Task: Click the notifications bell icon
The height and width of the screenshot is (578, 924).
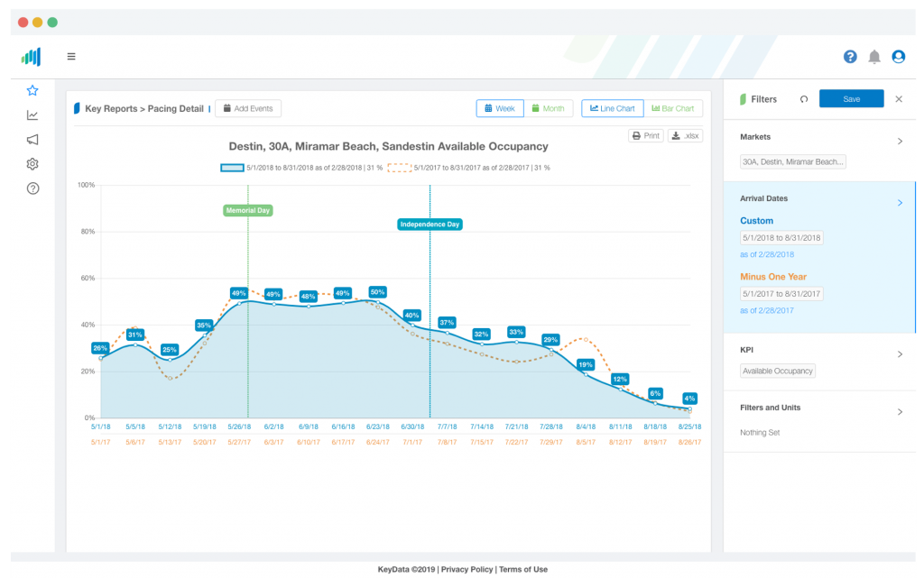Action: pyautogui.click(x=874, y=57)
